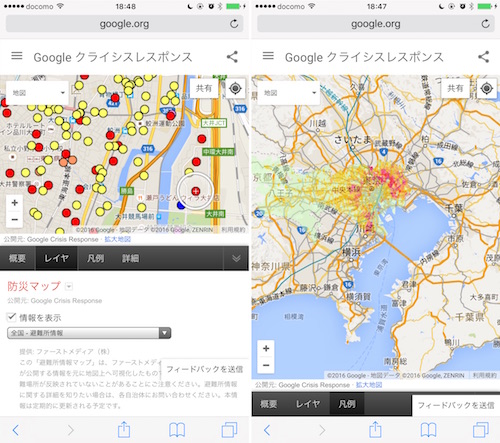Click 共有 button on right map

(455, 88)
